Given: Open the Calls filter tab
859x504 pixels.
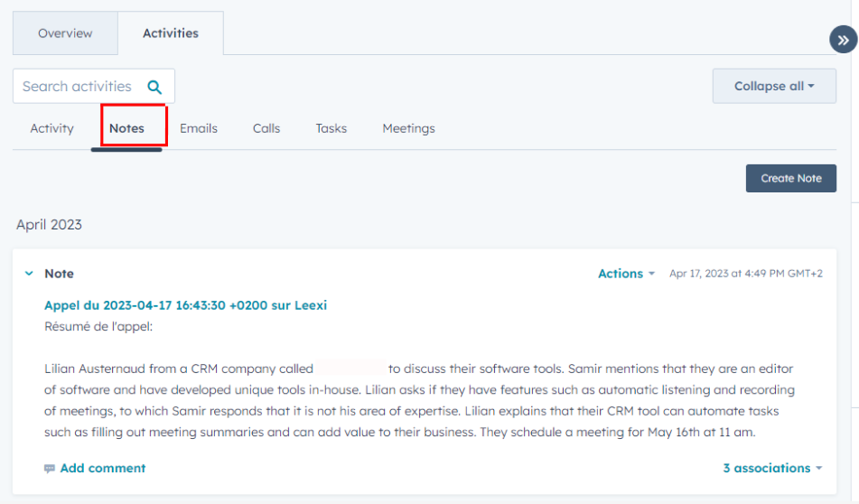Looking at the screenshot, I should (266, 128).
